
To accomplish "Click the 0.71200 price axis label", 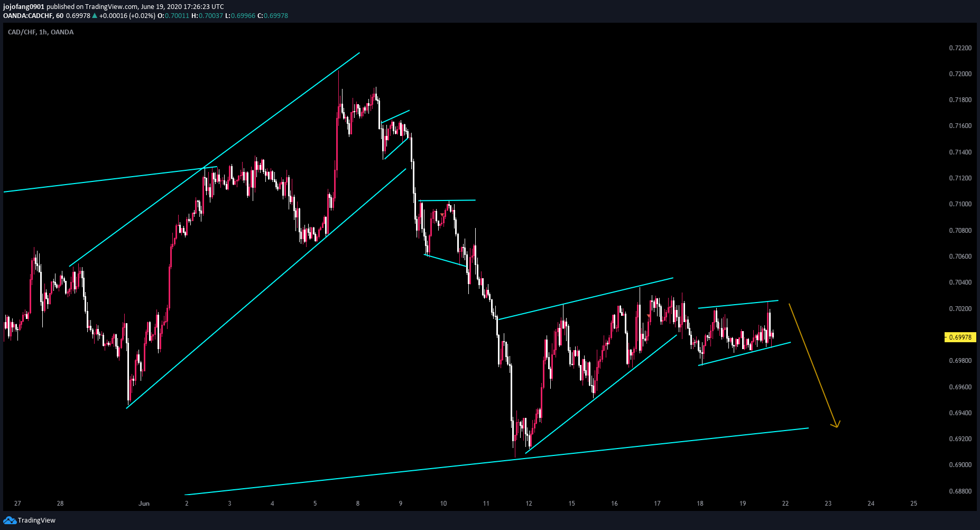I will click(960, 178).
